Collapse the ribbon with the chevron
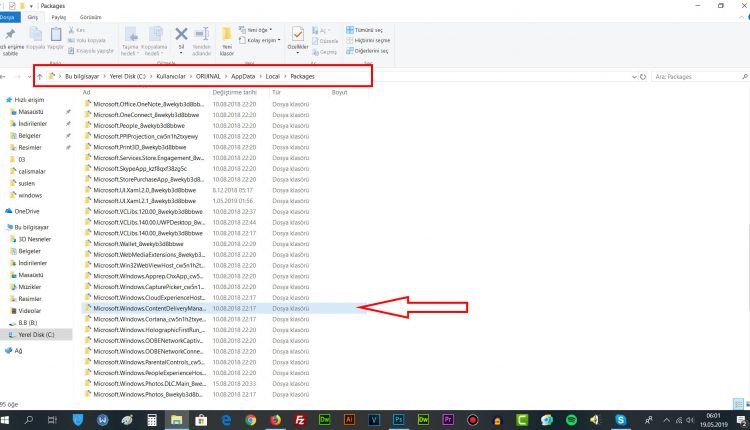 (742, 17)
